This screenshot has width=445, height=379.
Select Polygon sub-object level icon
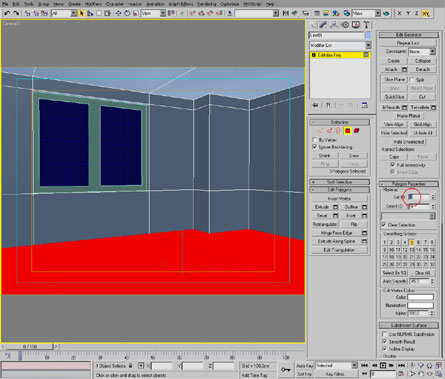point(347,131)
